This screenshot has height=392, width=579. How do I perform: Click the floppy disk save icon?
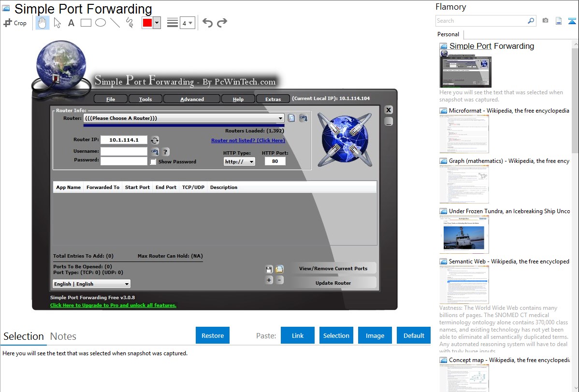[269, 269]
